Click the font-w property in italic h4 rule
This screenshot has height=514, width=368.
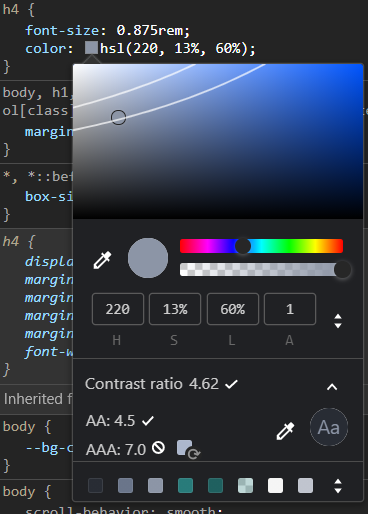49,352
